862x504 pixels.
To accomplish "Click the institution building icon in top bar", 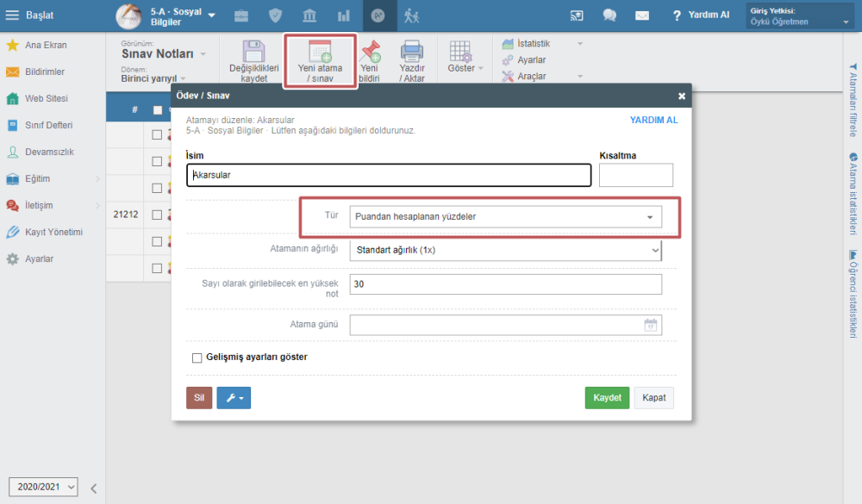I will point(309,16).
